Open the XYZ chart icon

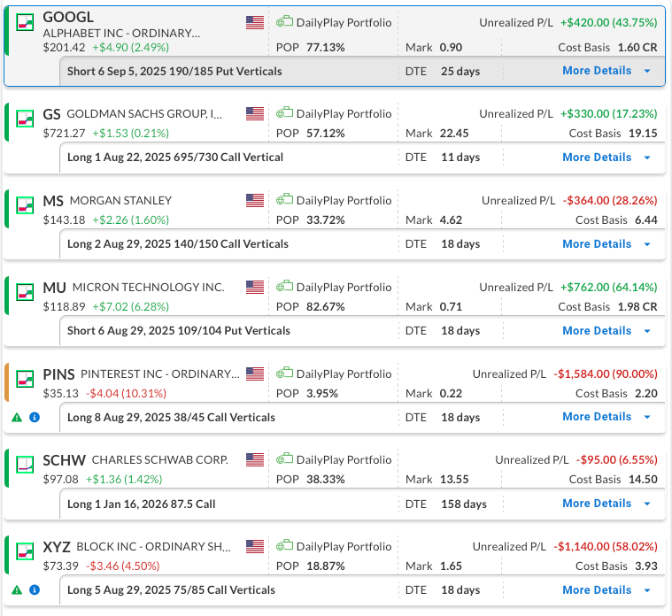pos(25,551)
